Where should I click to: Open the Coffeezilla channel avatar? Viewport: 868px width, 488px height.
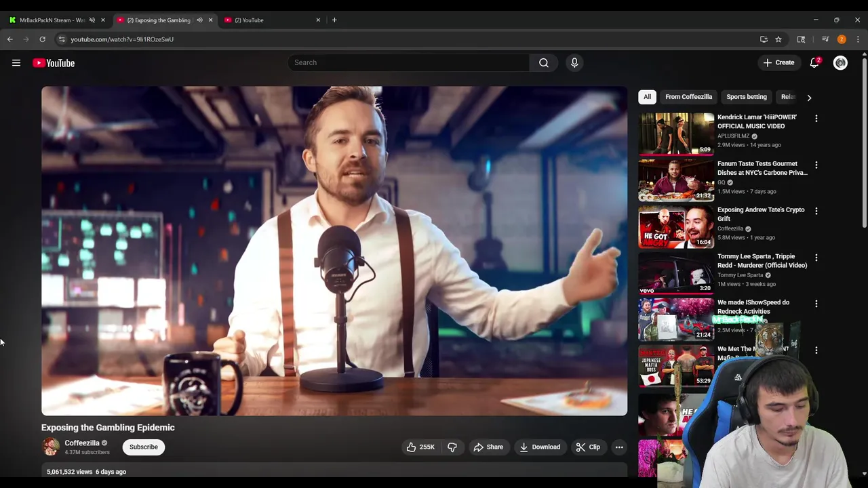(50, 447)
